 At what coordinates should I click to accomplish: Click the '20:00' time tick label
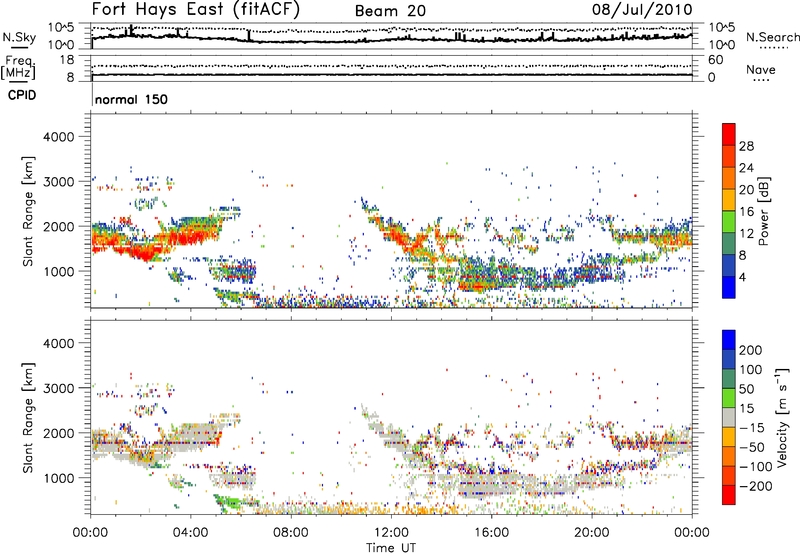pos(592,533)
